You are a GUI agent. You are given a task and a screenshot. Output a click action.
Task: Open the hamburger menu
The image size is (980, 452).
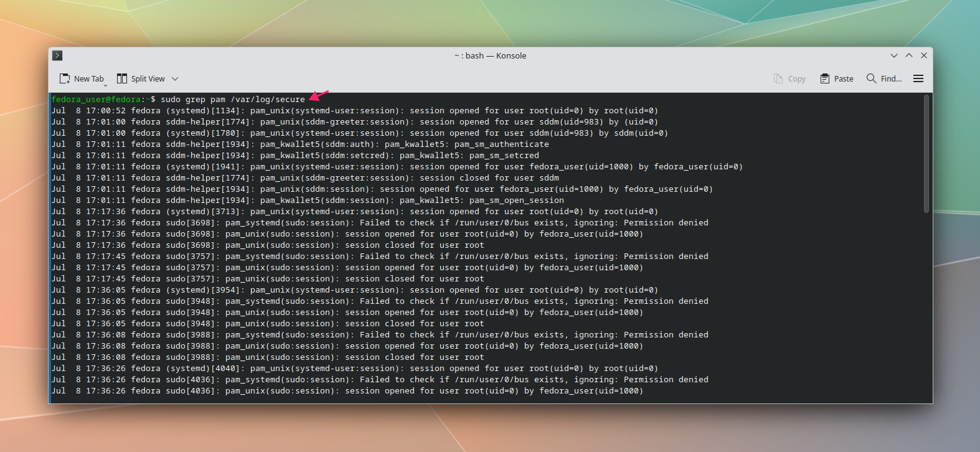pos(918,78)
